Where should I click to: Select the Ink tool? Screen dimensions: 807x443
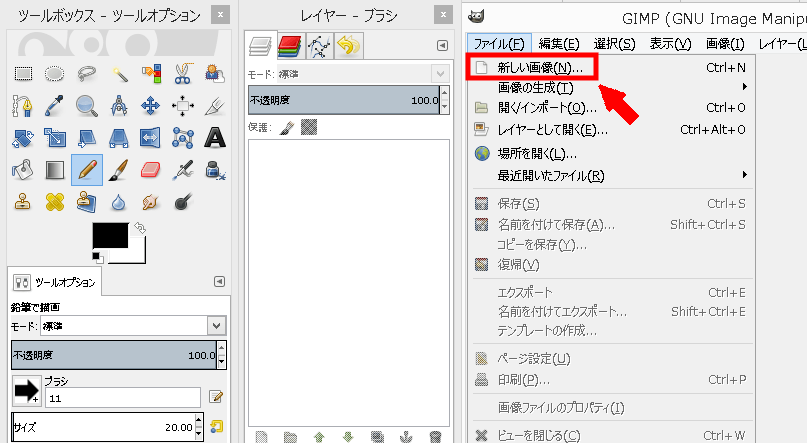pos(215,170)
